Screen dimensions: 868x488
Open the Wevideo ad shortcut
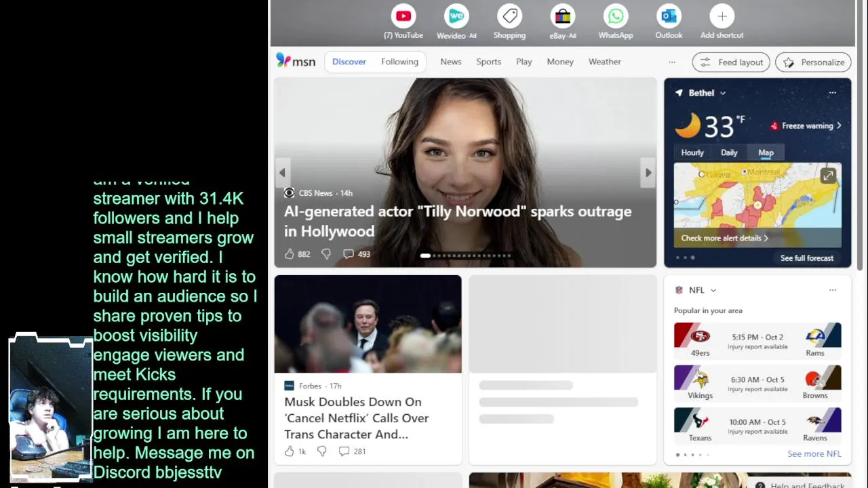(x=456, y=16)
